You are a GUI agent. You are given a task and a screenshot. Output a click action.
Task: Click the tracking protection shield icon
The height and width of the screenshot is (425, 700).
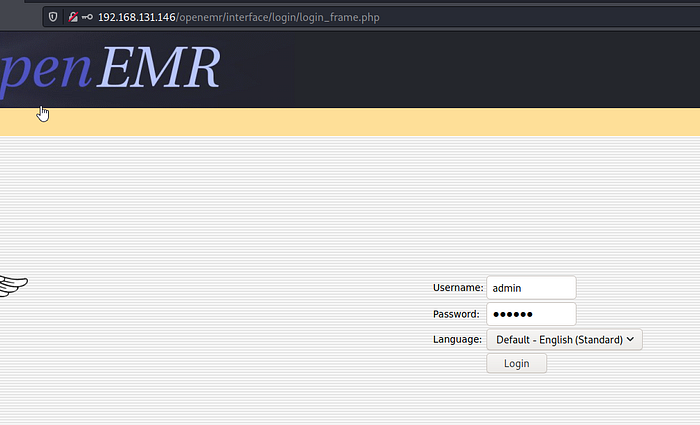point(53,17)
